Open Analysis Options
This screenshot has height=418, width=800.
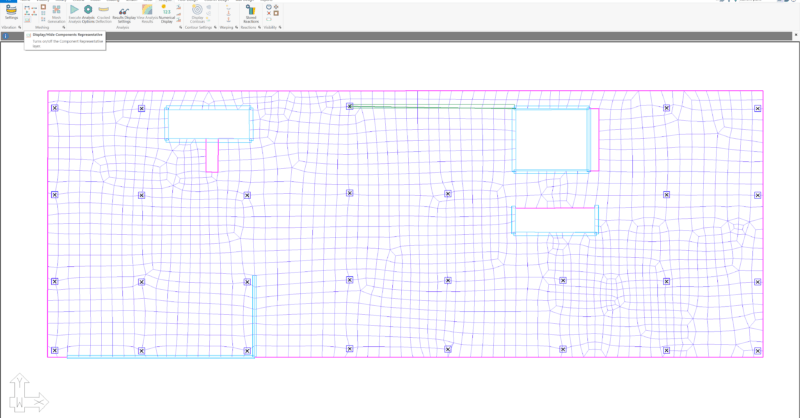(x=88, y=13)
